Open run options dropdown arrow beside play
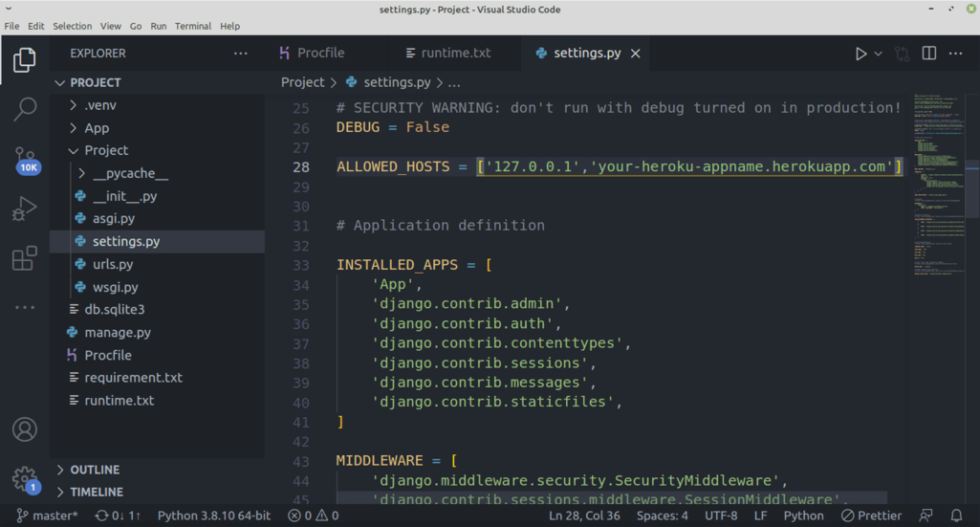The height and width of the screenshot is (527, 980). pyautogui.click(x=878, y=54)
